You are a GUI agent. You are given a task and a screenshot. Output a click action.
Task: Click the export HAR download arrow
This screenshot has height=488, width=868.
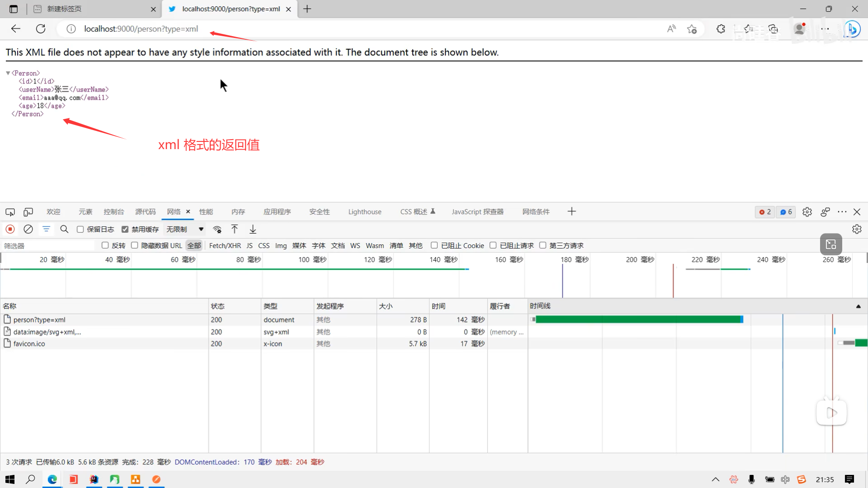pos(253,229)
